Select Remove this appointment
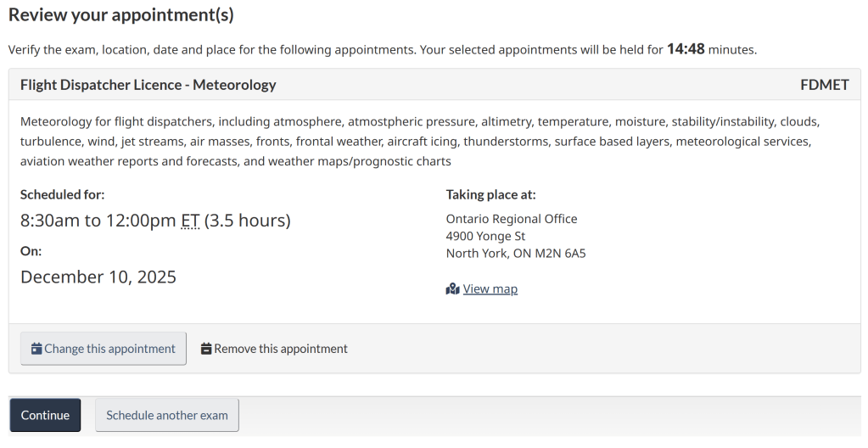The height and width of the screenshot is (448, 868). click(x=280, y=349)
